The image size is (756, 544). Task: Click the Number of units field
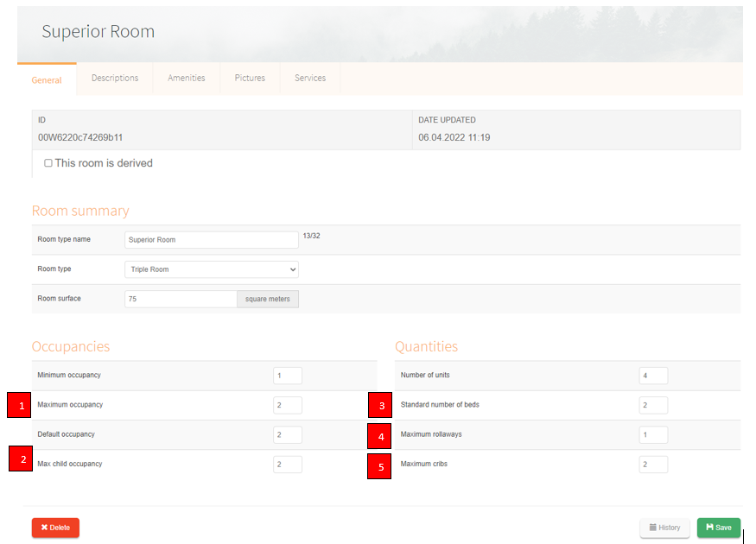(x=654, y=376)
